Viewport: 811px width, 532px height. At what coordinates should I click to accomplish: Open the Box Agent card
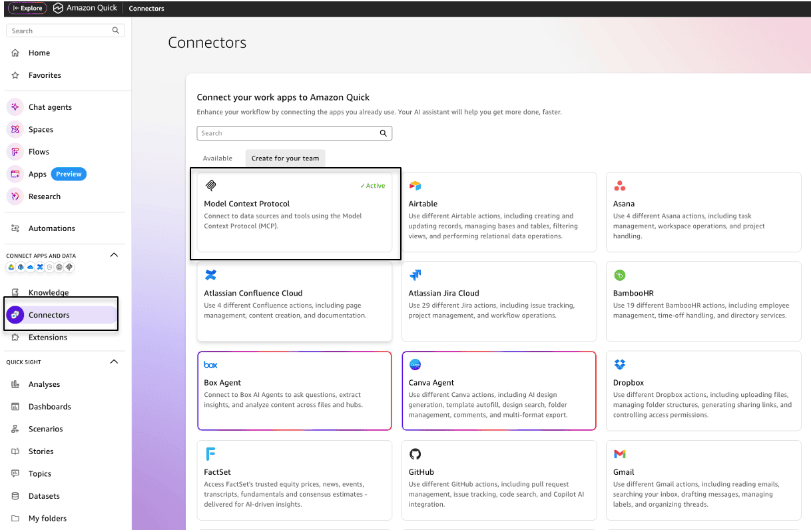tap(294, 391)
